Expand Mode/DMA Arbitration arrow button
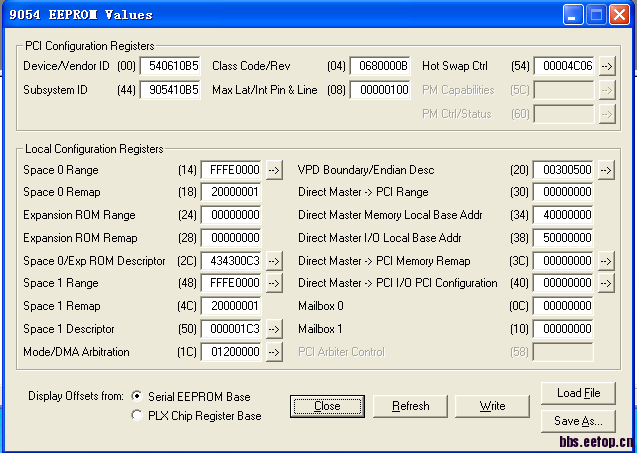The image size is (637, 453). tap(274, 352)
